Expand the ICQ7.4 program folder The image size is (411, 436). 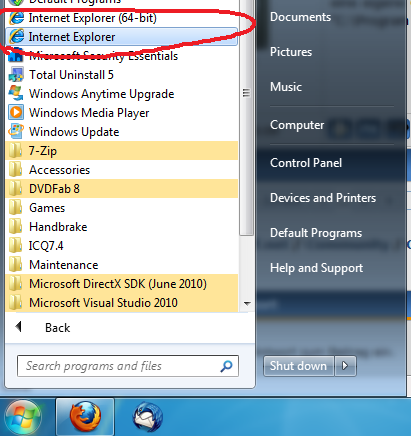pos(122,246)
